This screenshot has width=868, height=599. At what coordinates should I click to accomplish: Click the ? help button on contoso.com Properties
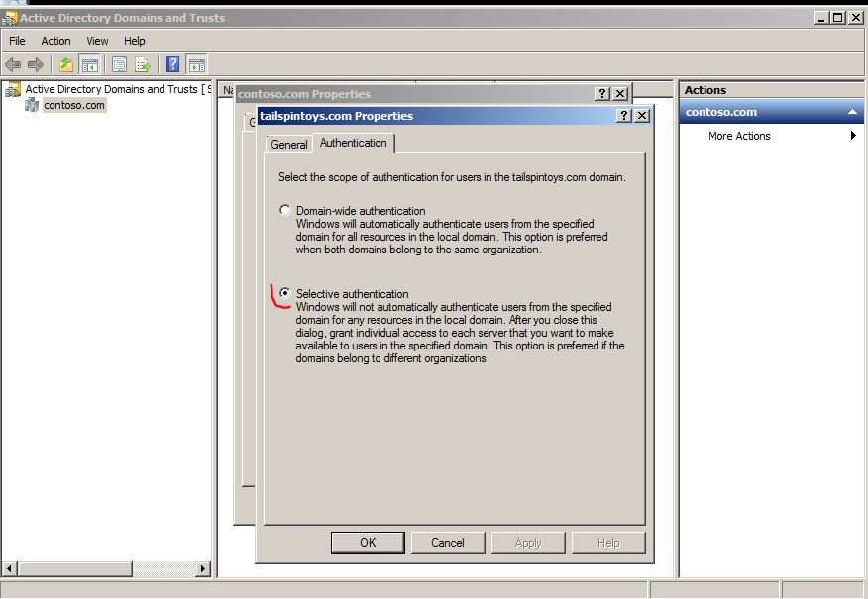tap(602, 93)
